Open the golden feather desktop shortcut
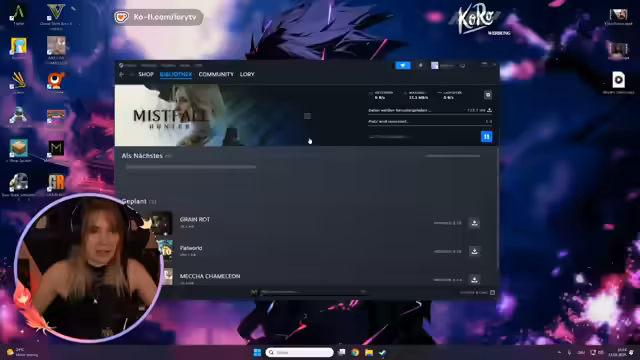Image resolution: width=640 pixels, height=360 pixels. coord(18,82)
